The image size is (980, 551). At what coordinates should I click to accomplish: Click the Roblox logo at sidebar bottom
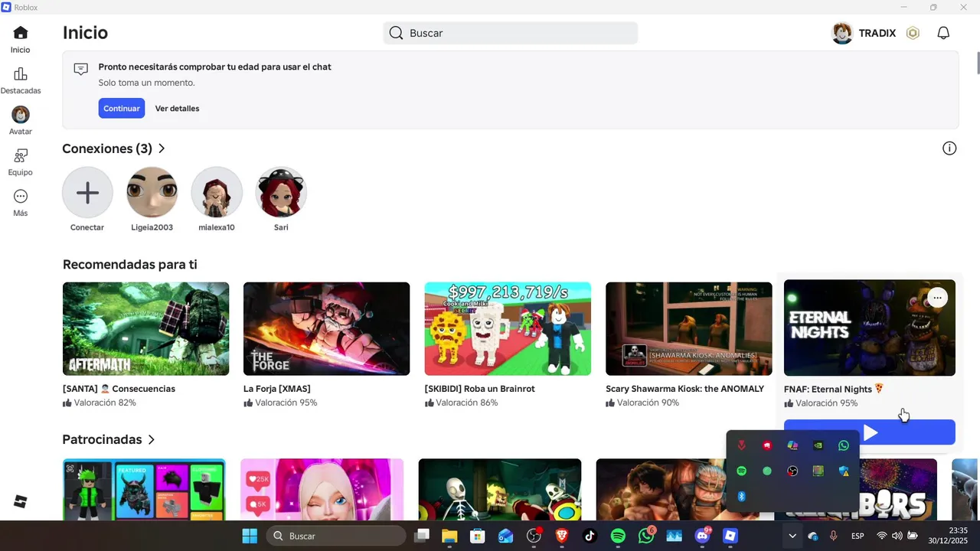pos(21,502)
